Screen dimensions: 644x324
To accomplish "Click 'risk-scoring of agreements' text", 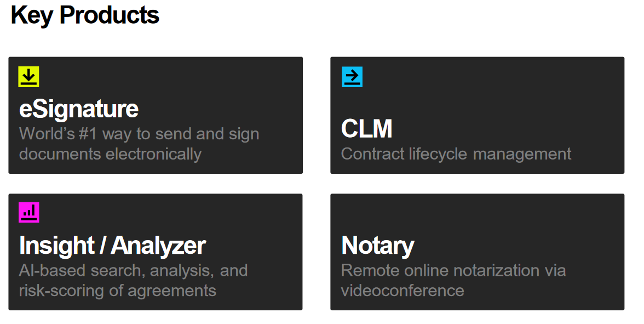I will point(117,291).
